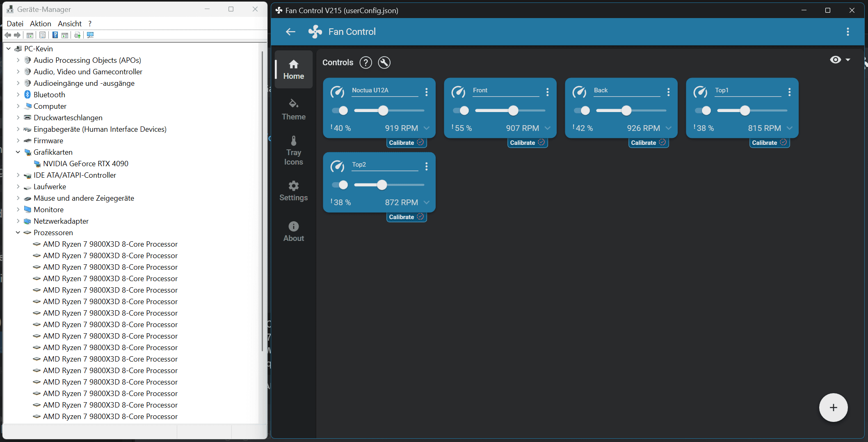The width and height of the screenshot is (868, 442).
Task: Select the Home tab in Fan Control sidebar
Action: (294, 69)
